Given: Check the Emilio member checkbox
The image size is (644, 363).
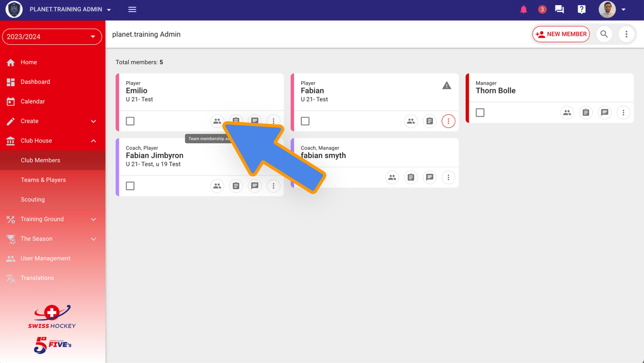Looking at the screenshot, I should click(130, 121).
